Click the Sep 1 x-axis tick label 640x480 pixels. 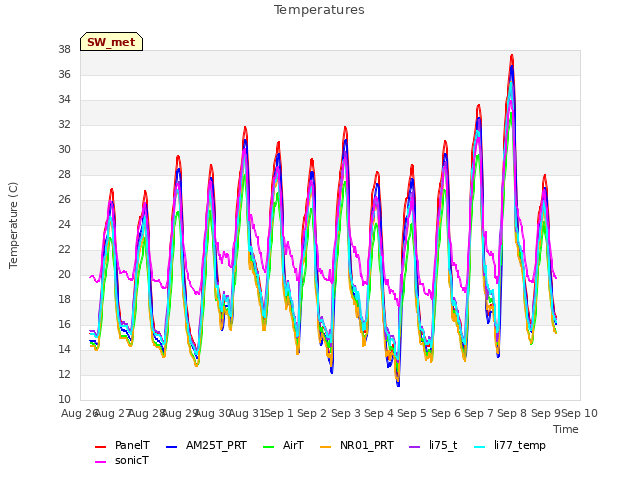coord(279,413)
